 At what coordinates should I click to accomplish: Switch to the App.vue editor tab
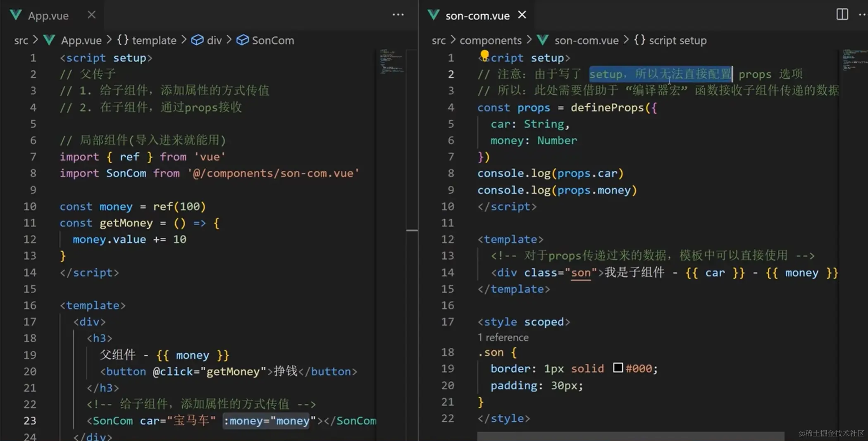[x=48, y=16]
